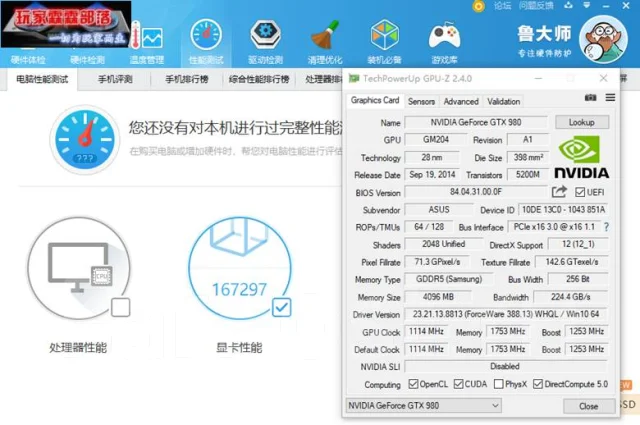Expand GPU selection dropdown GTX 980
This screenshot has width=640, height=425.
click(423, 405)
